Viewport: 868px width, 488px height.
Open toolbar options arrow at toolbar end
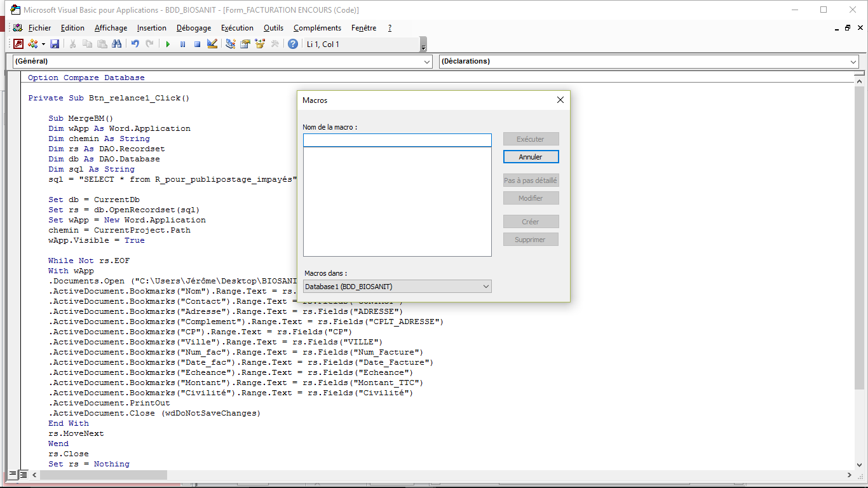click(423, 44)
